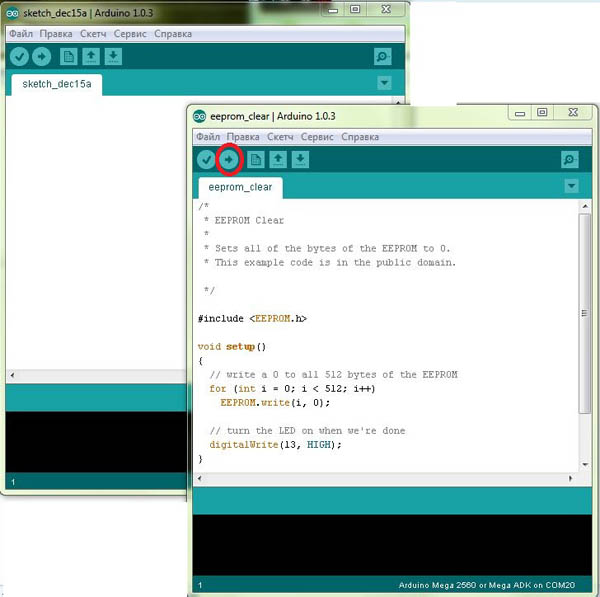Click vertical scrollbar up arrow in eeprom_clear editor

coord(585,207)
